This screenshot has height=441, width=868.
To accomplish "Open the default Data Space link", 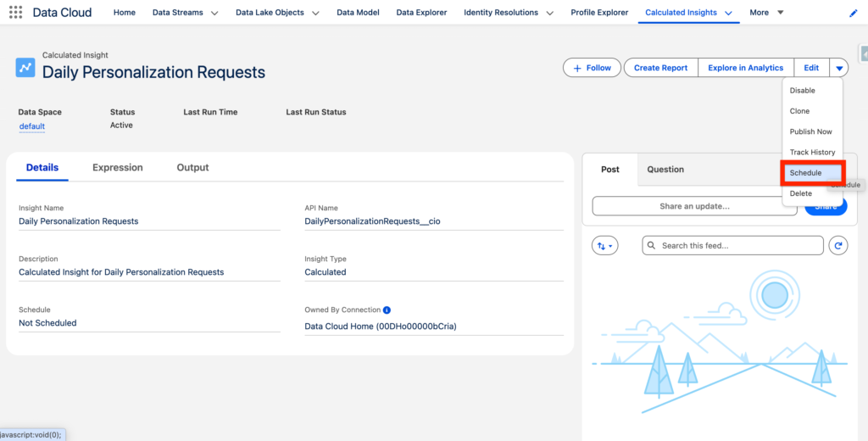I will 32,126.
